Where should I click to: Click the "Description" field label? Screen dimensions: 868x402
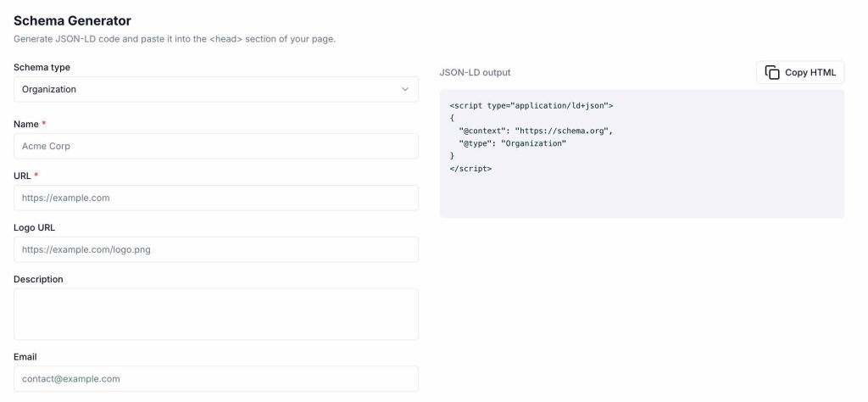(x=38, y=279)
